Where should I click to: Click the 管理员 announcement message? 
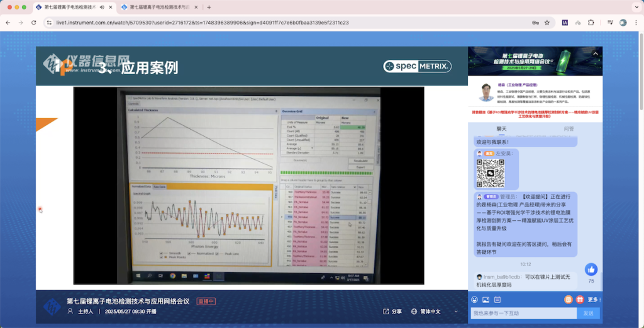coord(525,224)
